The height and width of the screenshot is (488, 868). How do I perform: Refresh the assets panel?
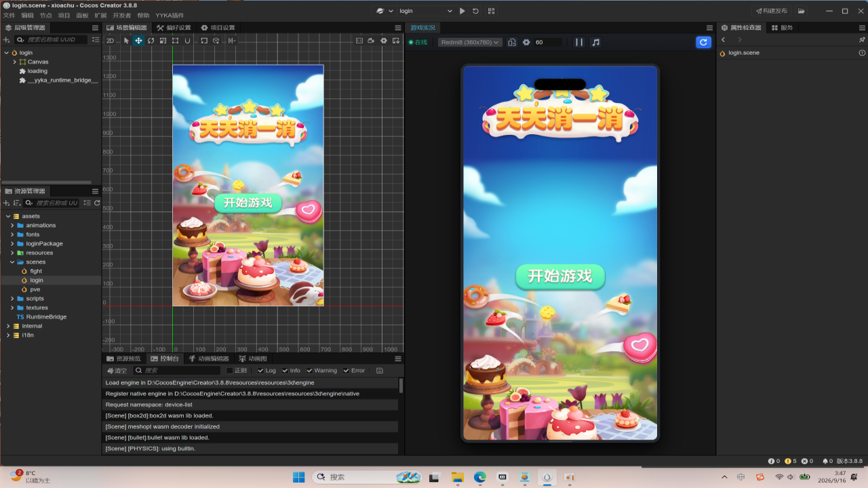[x=97, y=203]
